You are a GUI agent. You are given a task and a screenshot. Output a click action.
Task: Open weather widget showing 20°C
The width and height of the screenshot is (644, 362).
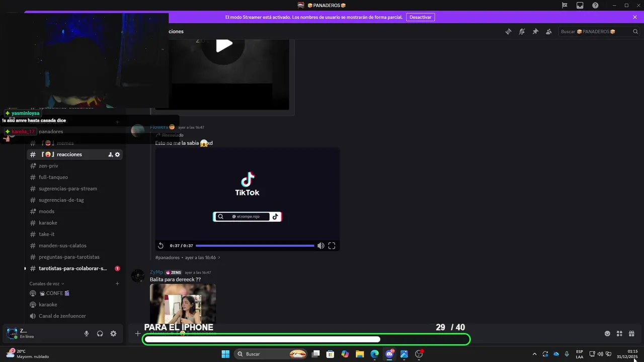tap(28, 354)
